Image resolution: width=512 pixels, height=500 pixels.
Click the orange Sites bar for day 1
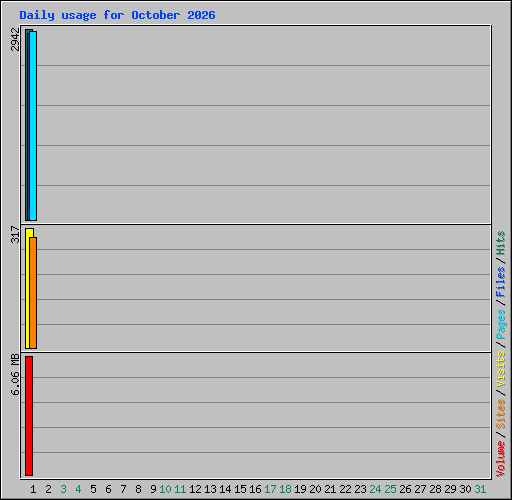click(x=33, y=293)
